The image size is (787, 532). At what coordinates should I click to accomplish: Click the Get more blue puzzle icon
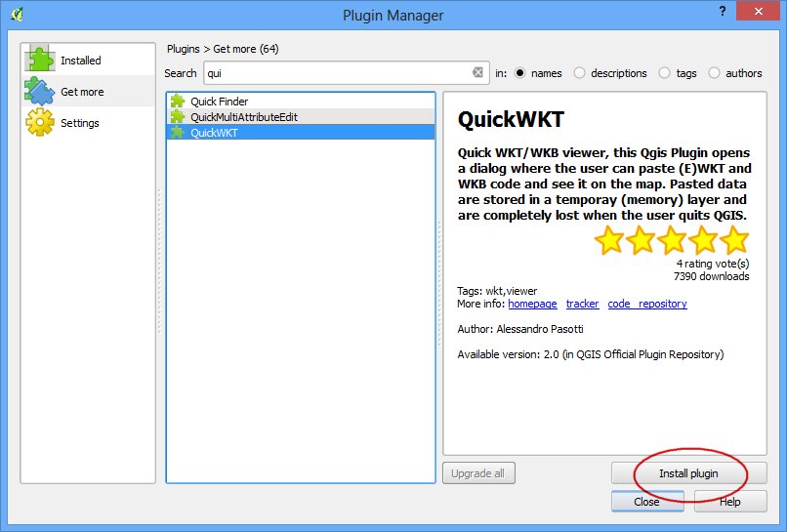point(39,92)
